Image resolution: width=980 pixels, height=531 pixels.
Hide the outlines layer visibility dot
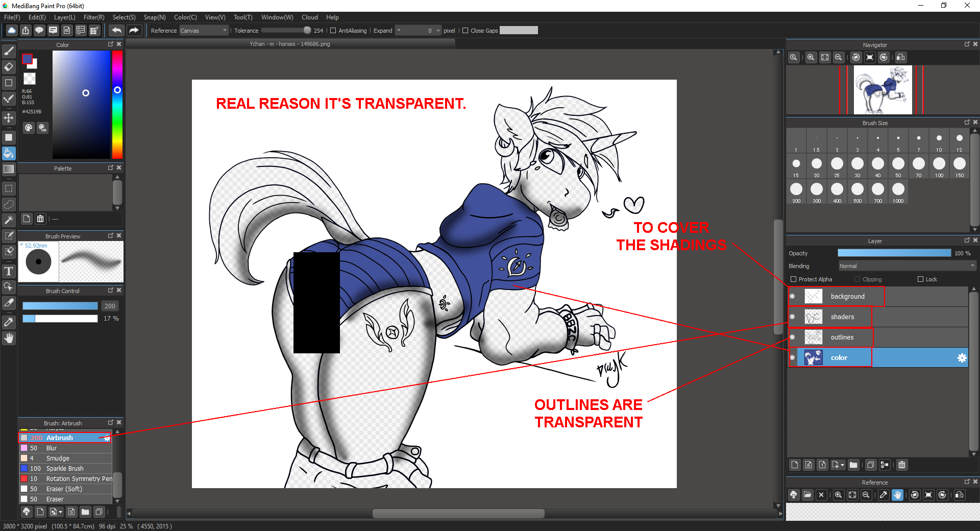[792, 337]
